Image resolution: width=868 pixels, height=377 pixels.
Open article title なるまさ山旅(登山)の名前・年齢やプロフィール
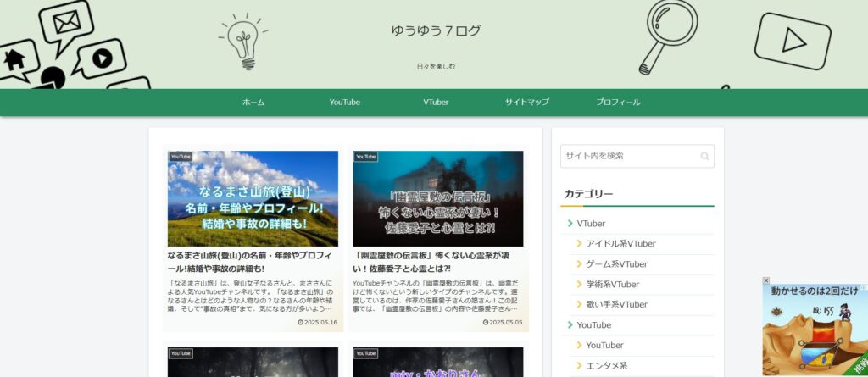tap(250, 262)
